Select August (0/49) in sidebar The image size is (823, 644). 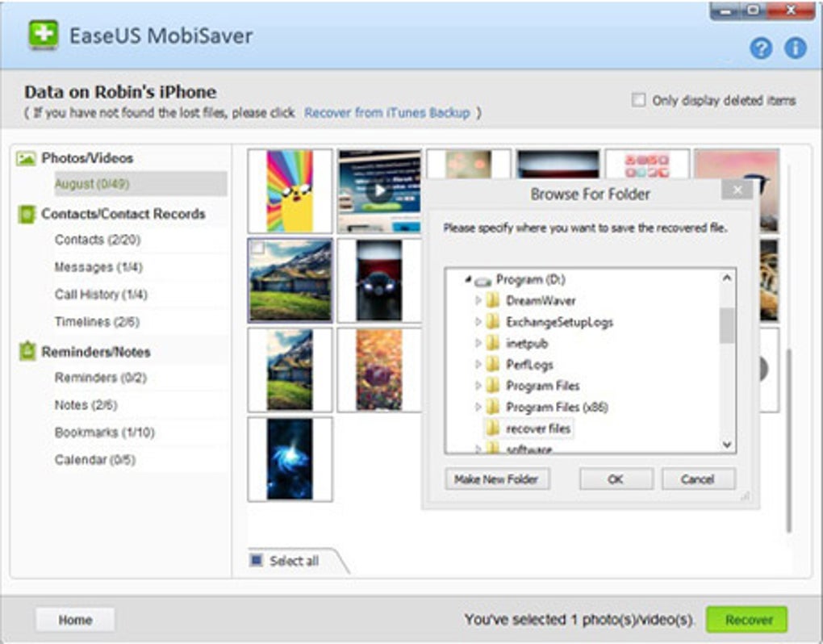pyautogui.click(x=140, y=184)
